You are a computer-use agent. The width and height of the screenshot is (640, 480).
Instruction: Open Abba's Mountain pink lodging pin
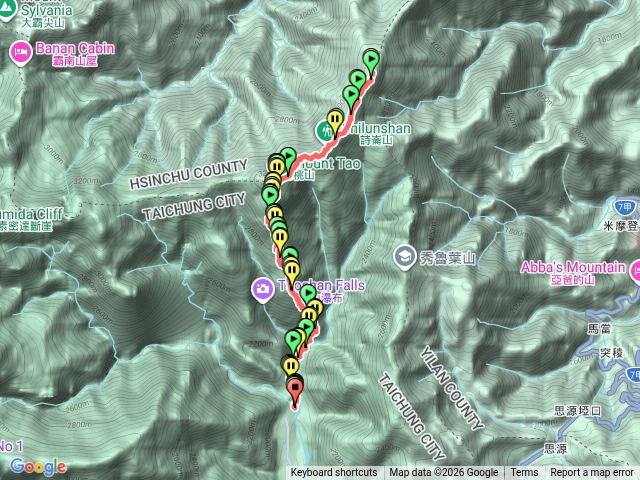point(635,271)
